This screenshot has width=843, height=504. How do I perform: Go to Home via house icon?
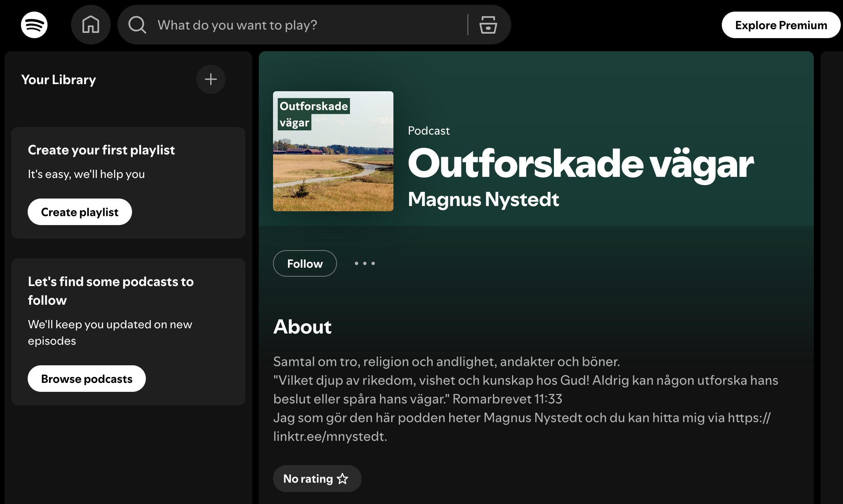click(91, 25)
